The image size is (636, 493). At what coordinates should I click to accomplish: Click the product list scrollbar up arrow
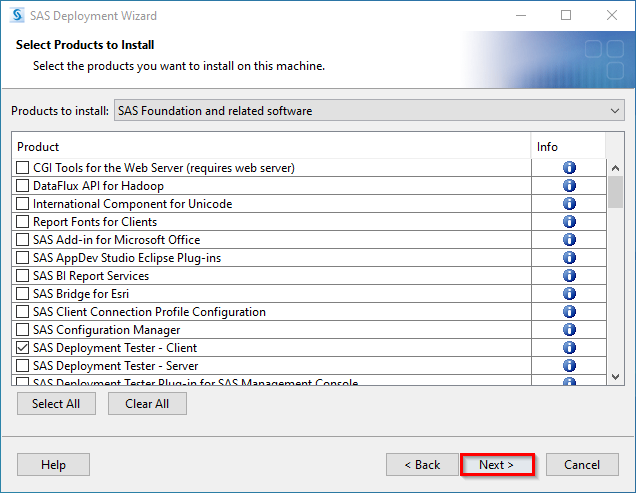615,168
